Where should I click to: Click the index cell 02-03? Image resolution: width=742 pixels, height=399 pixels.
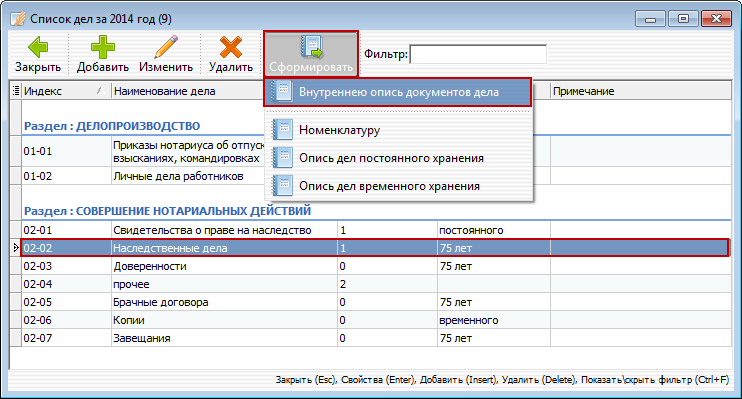click(x=66, y=266)
